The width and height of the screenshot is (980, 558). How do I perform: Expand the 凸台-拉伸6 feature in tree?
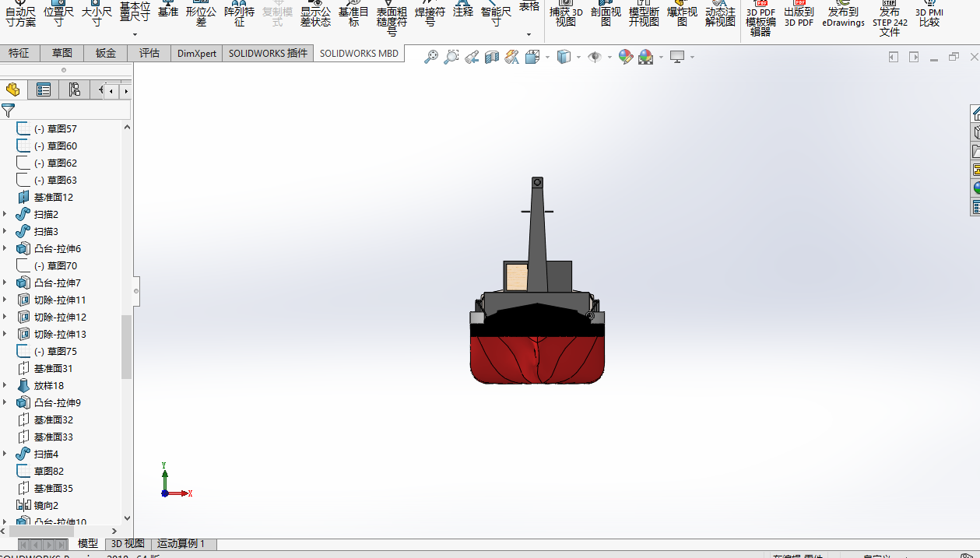coord(5,248)
